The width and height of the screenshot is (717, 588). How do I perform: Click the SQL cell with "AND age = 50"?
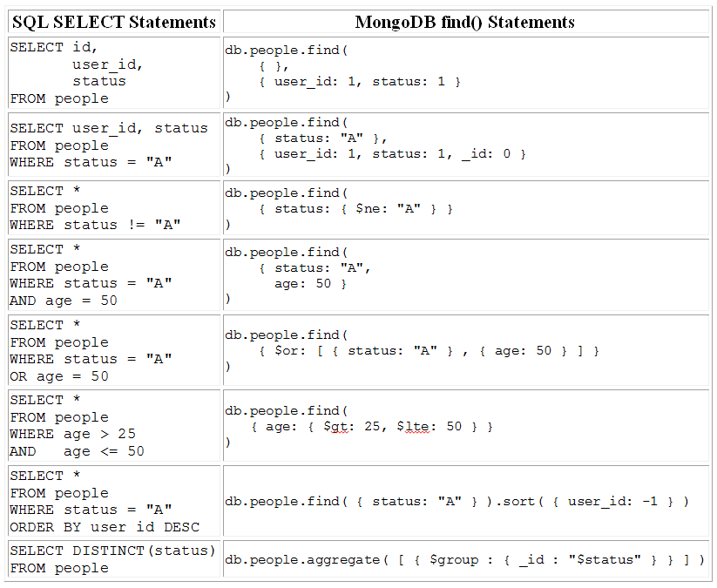click(x=114, y=275)
